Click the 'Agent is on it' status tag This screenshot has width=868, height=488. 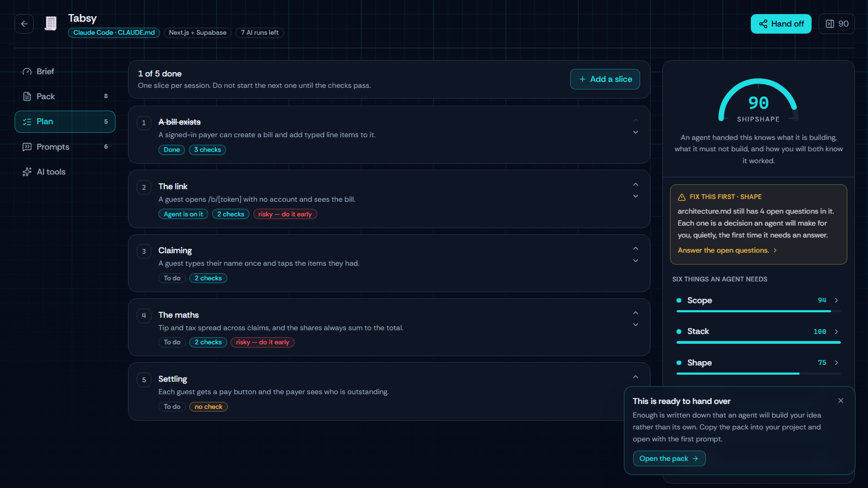coord(183,214)
